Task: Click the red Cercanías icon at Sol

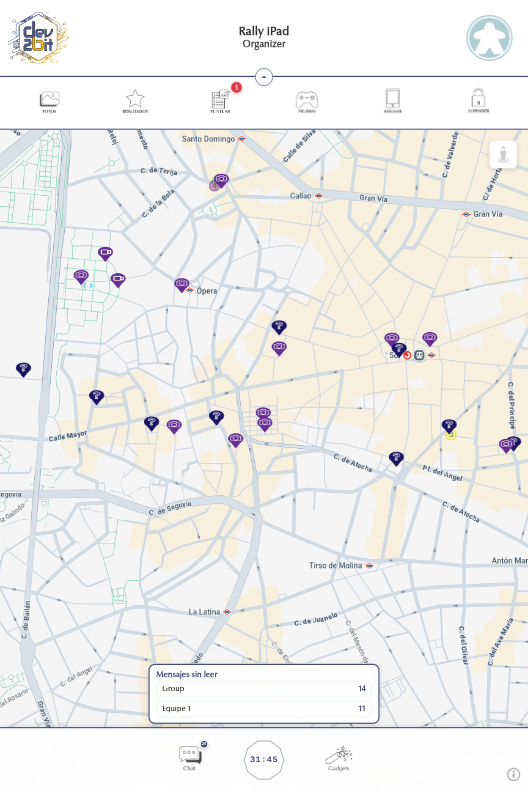Action: pos(407,356)
